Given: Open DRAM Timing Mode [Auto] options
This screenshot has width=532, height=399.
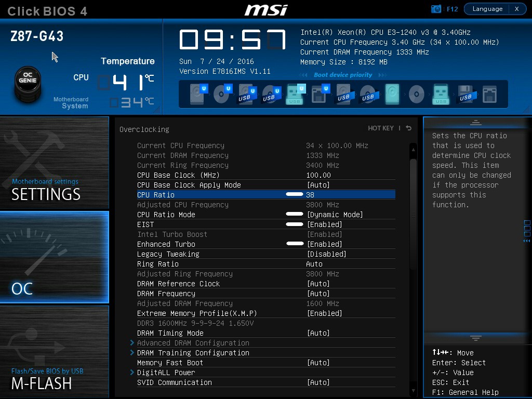Looking at the screenshot, I should point(318,333).
